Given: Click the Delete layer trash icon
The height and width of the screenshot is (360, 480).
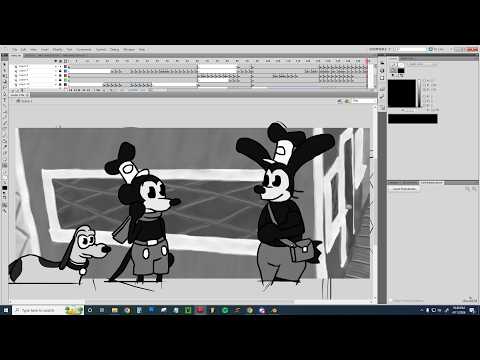Looking at the screenshot, I should pos(22,91).
